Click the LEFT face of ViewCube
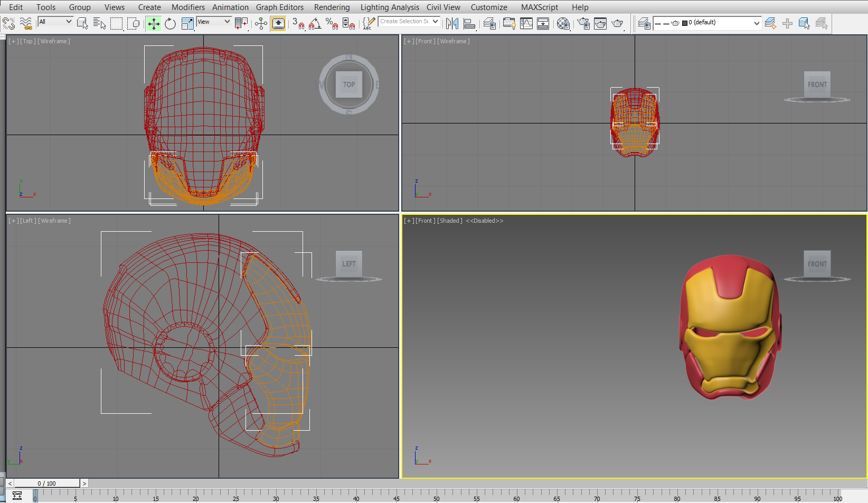The width and height of the screenshot is (868, 503). point(349,264)
